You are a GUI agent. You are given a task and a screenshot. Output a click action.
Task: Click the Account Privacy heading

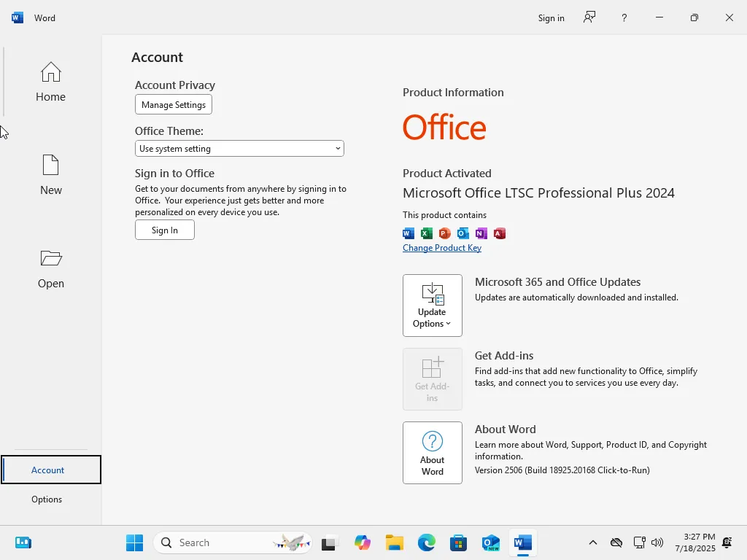point(175,85)
